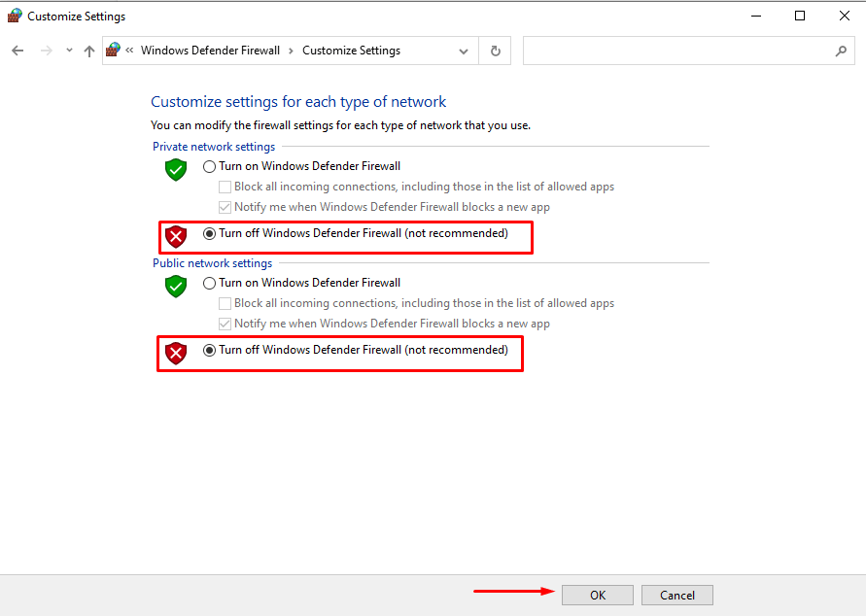Click the green shield icon for Private network

pos(175,169)
